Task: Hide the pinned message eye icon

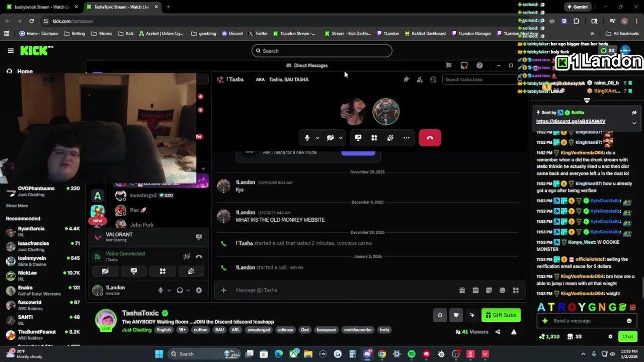Action: pyautogui.click(x=634, y=113)
